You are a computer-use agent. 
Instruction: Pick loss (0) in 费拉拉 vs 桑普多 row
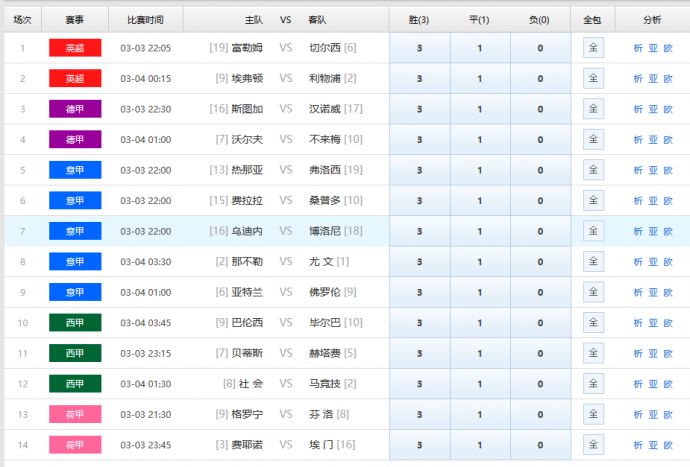coord(540,201)
